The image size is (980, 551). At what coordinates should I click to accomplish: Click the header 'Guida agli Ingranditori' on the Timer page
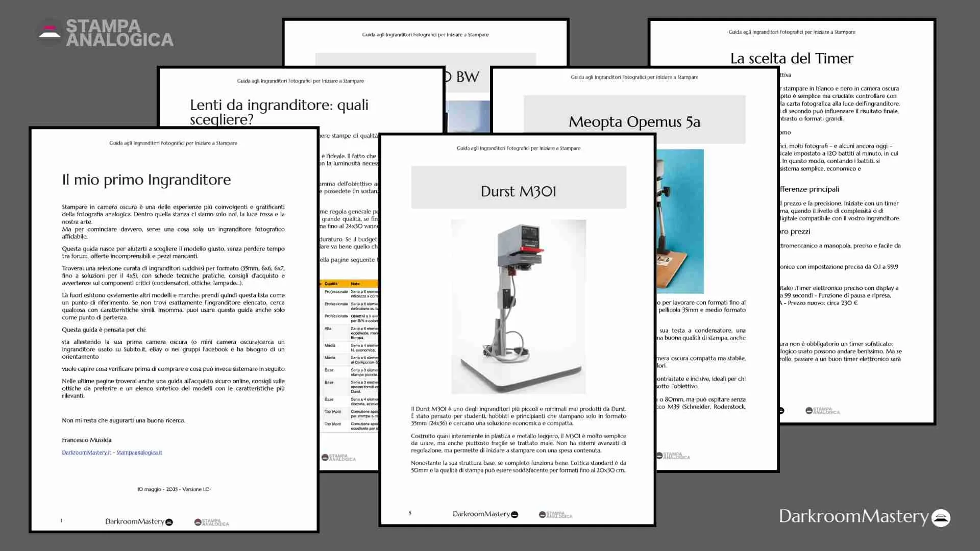coord(792,32)
